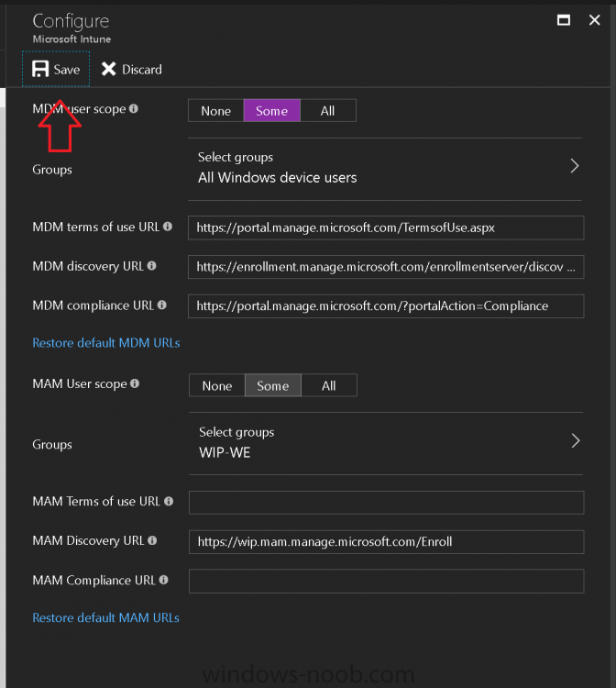This screenshot has height=688, width=616.
Task: Show info icon for MDM terms of use URL
Action: (x=168, y=227)
